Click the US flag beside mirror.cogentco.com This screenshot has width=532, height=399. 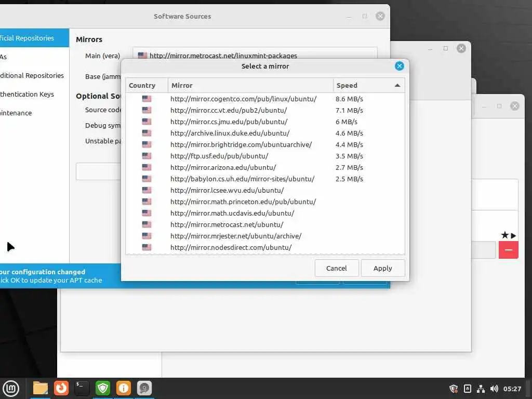point(147,99)
